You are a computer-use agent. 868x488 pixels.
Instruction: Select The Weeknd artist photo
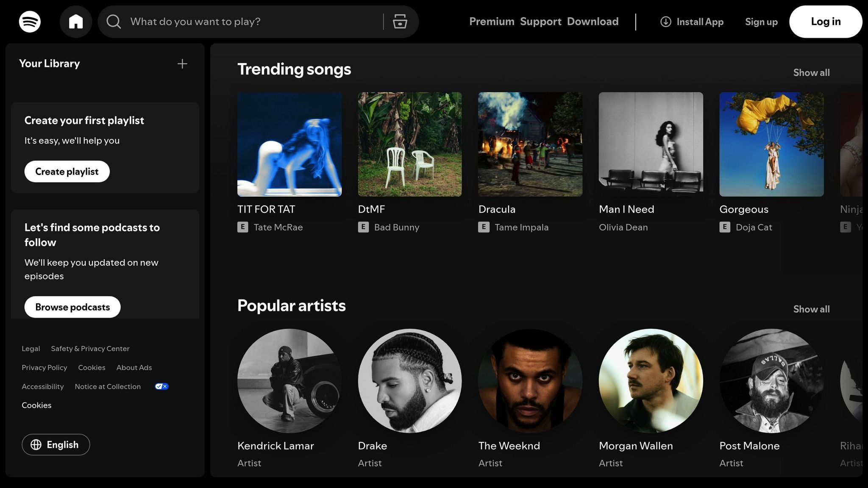click(x=530, y=381)
